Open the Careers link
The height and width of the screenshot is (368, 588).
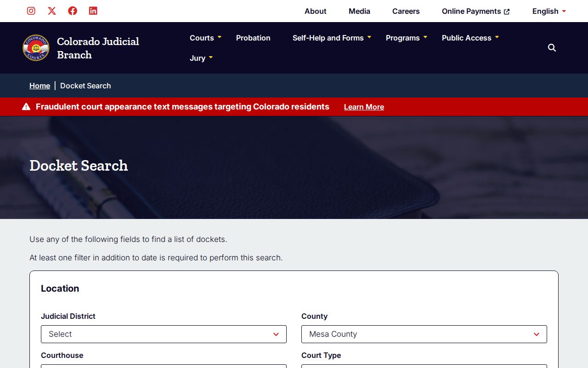tap(406, 11)
